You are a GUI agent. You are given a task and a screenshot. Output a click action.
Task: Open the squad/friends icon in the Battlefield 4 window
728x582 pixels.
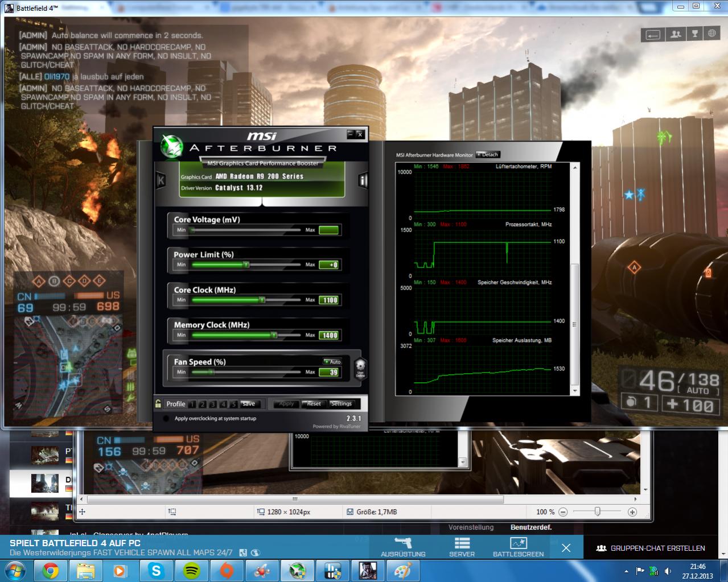point(676,34)
